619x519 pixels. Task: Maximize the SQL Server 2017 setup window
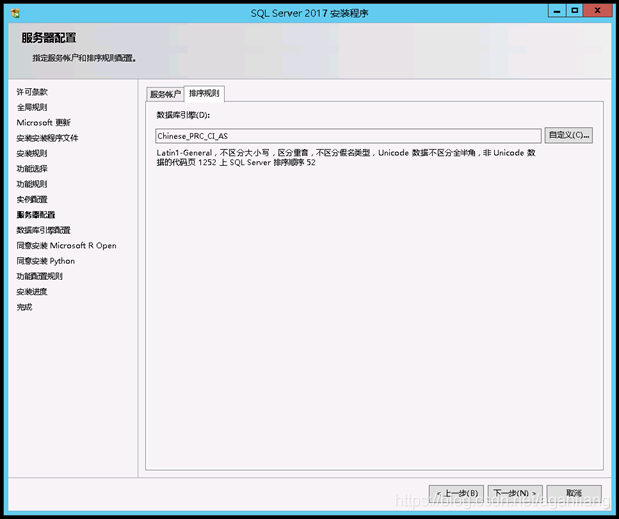(575, 11)
